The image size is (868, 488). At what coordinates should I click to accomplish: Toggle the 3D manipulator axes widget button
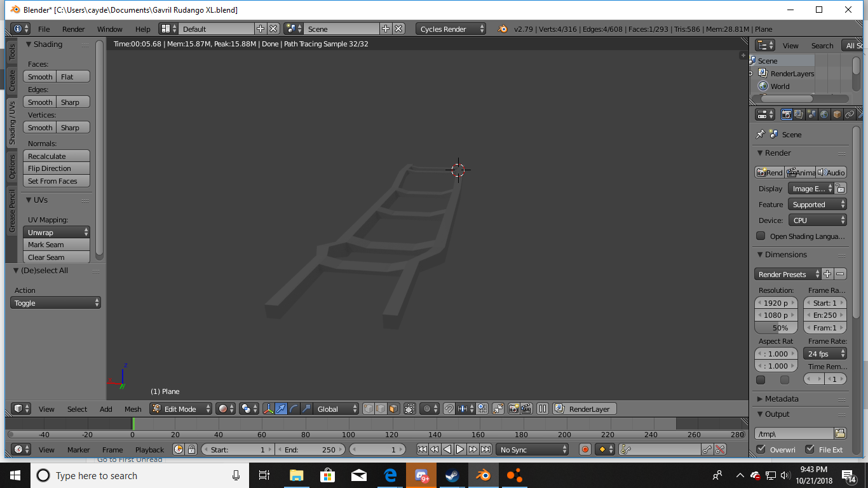click(x=268, y=409)
